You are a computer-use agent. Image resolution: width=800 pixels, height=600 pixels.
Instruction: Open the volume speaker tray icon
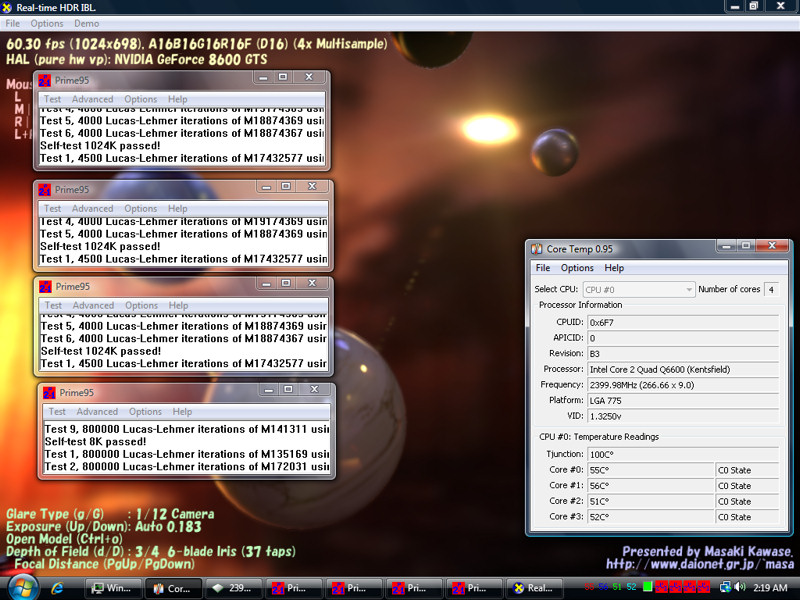click(739, 587)
